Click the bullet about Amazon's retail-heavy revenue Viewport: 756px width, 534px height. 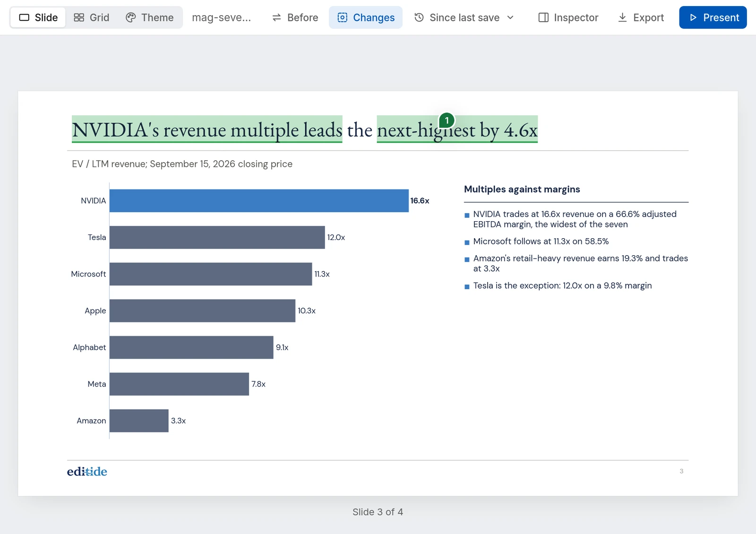[x=580, y=264]
